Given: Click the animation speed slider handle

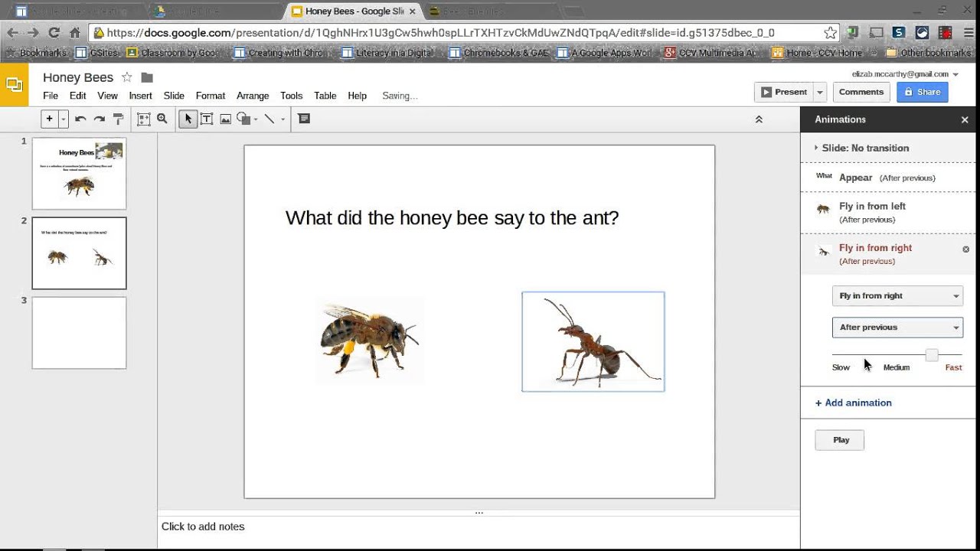Looking at the screenshot, I should 931,355.
